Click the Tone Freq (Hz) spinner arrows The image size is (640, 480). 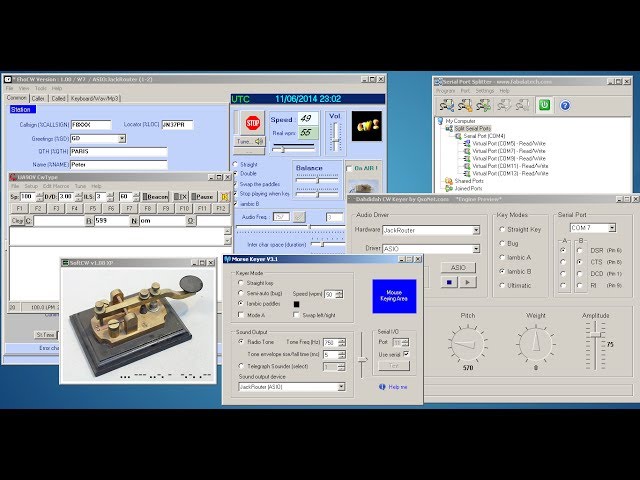pyautogui.click(x=342, y=342)
